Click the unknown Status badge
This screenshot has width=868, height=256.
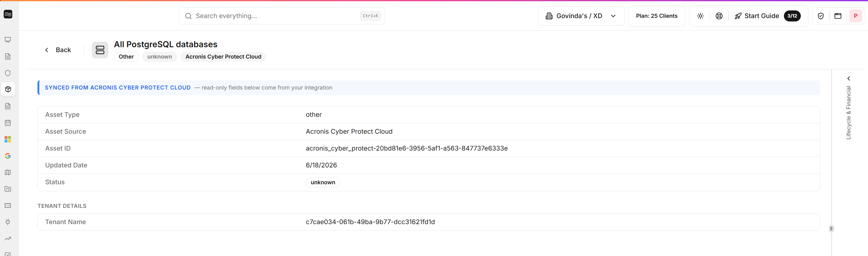(323, 182)
